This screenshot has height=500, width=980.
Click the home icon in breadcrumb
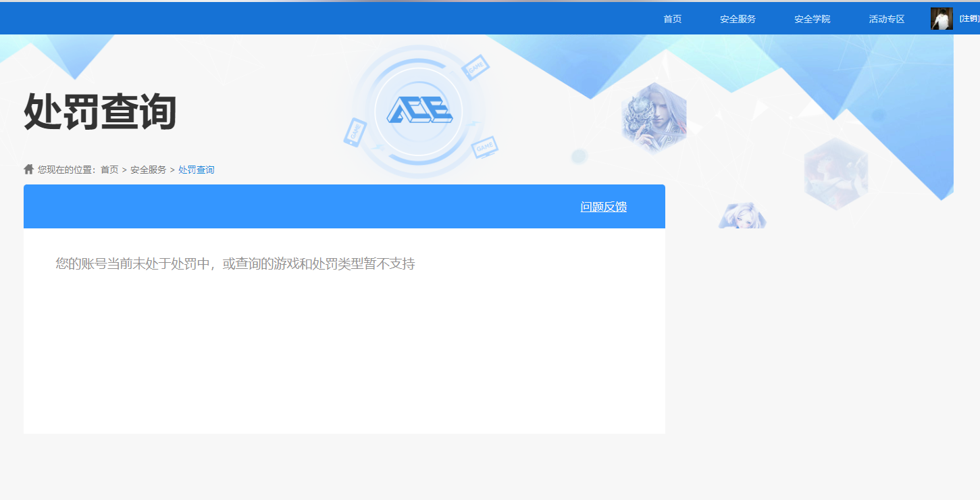click(28, 169)
